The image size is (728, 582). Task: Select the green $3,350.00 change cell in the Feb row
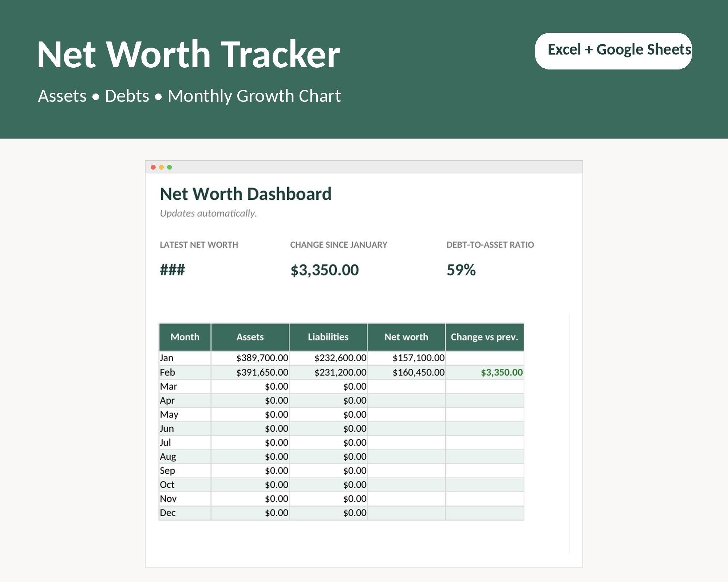tap(485, 372)
